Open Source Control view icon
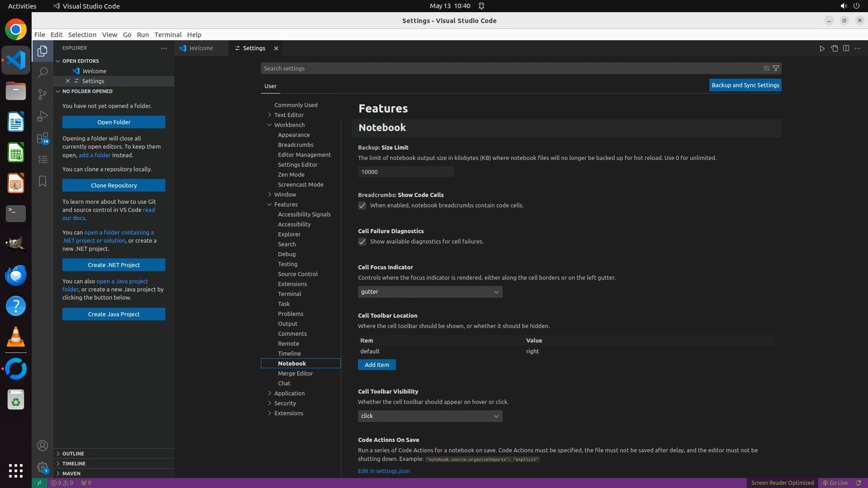Viewport: 868px width, 488px height. [x=42, y=94]
